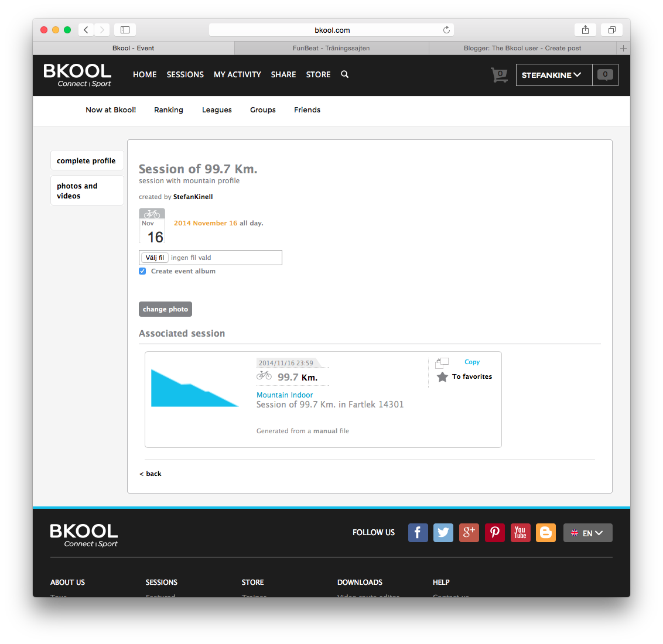
Task: Toggle the Safari sidebar button
Action: (x=125, y=30)
